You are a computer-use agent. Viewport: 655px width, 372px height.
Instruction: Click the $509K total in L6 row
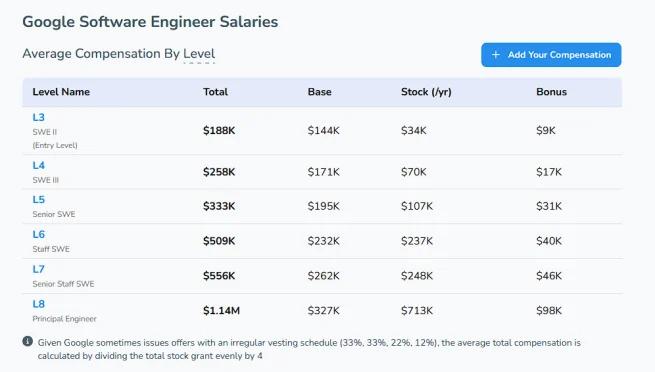[x=219, y=241]
